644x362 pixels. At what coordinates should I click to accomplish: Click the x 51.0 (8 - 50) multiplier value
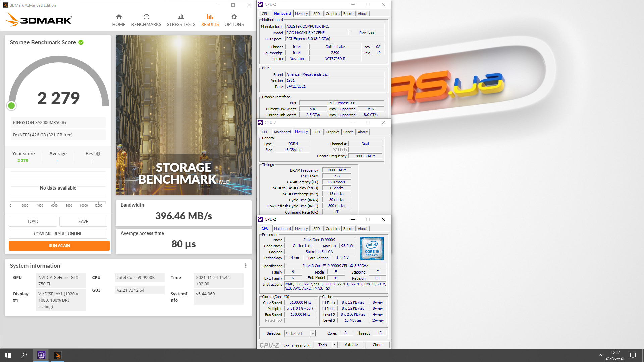(300, 309)
